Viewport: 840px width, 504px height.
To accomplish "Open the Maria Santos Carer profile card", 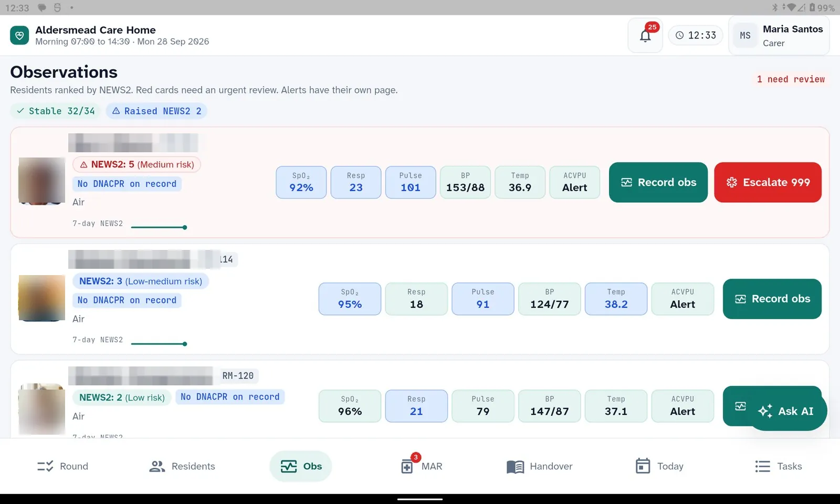I will click(x=779, y=36).
